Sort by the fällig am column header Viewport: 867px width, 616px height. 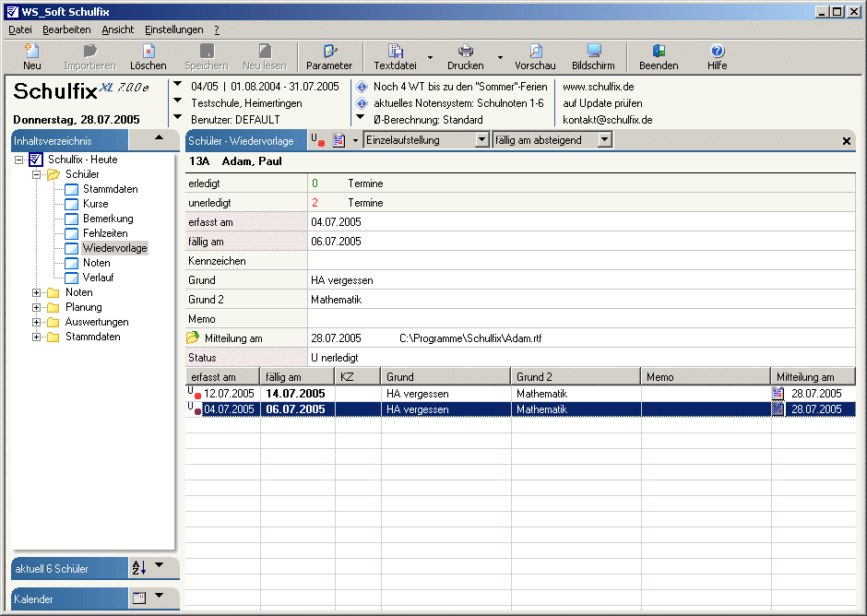297,376
